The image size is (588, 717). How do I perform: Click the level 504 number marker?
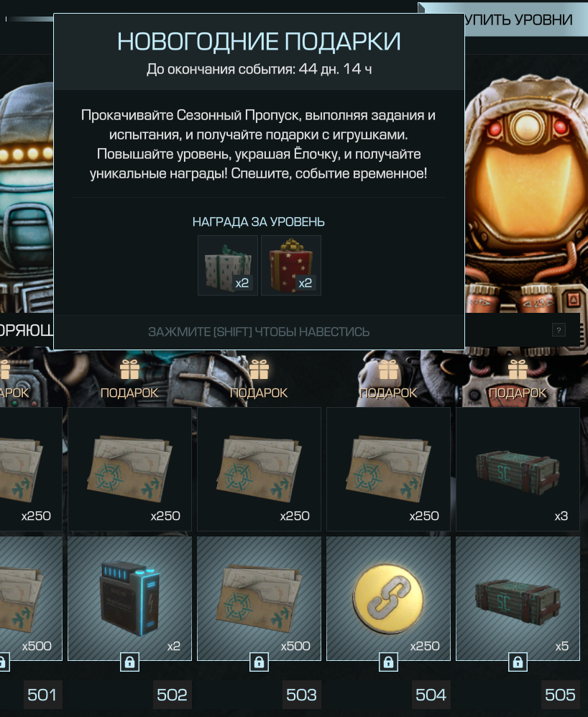[431, 695]
